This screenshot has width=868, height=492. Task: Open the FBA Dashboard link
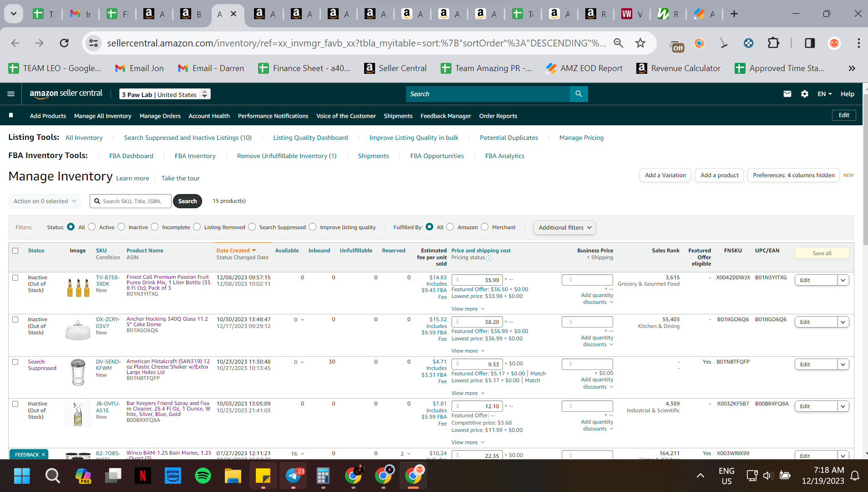click(x=131, y=156)
